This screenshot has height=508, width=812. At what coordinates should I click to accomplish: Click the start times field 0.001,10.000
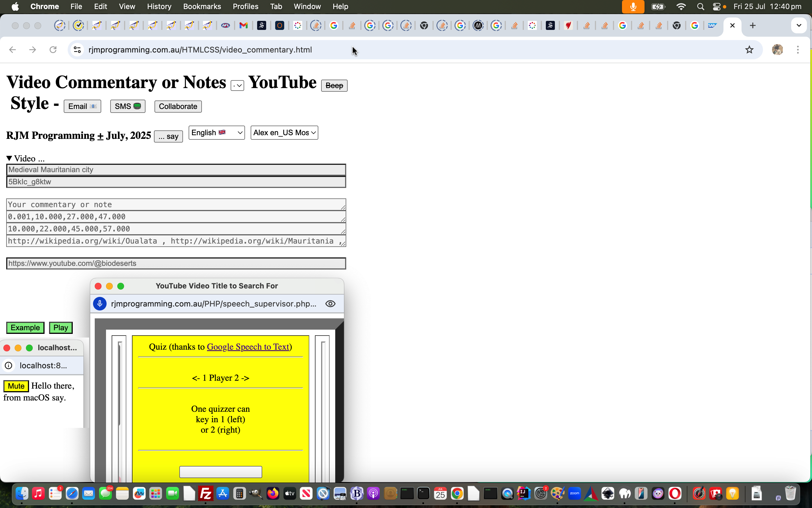176,217
